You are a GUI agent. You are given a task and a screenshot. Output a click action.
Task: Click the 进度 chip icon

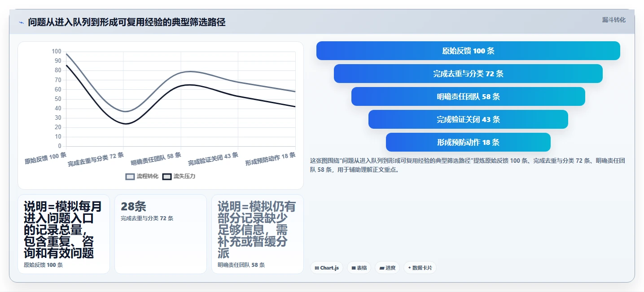pyautogui.click(x=382, y=268)
